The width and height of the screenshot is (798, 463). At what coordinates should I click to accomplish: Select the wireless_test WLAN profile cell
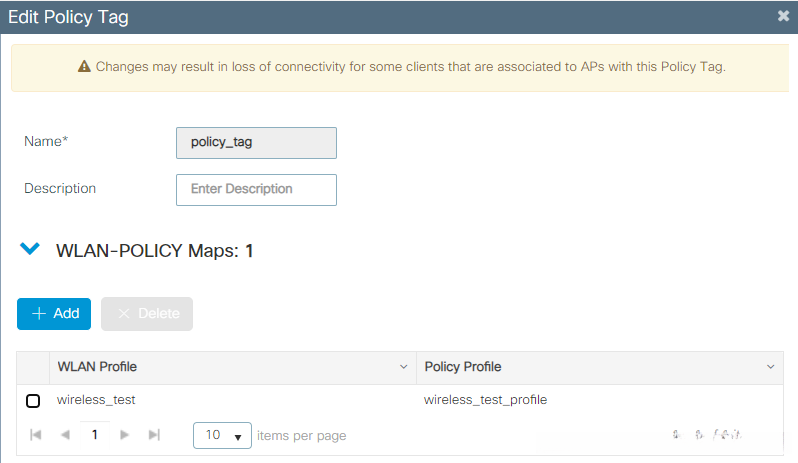click(x=96, y=400)
